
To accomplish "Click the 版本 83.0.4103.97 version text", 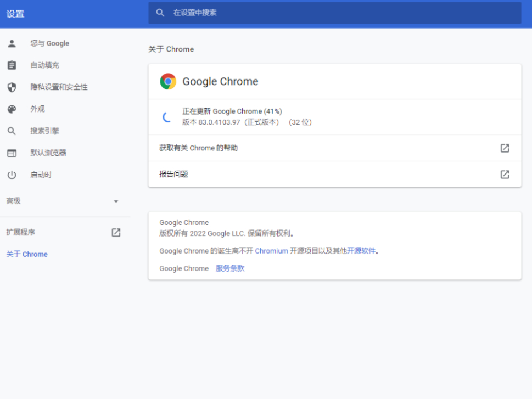I will coord(247,122).
